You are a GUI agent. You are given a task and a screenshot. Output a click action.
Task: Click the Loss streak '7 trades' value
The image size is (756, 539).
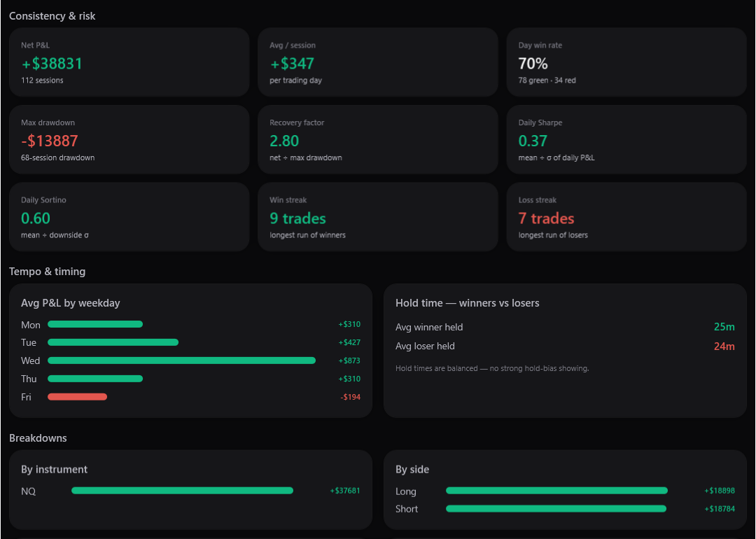coord(546,218)
